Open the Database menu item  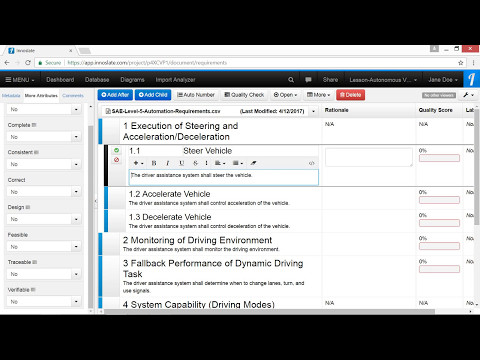97,80
